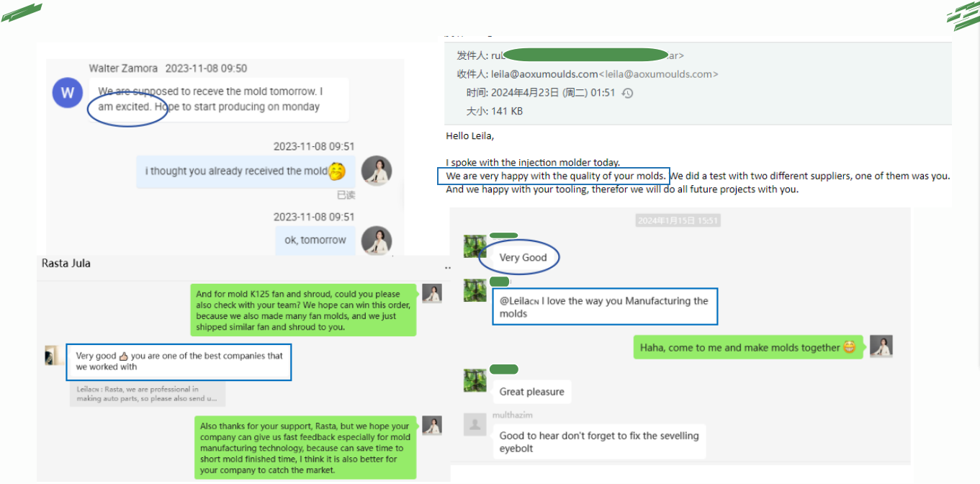
Task: Click Leila's avatar next to 'ok, tomorrow'
Action: (x=377, y=241)
